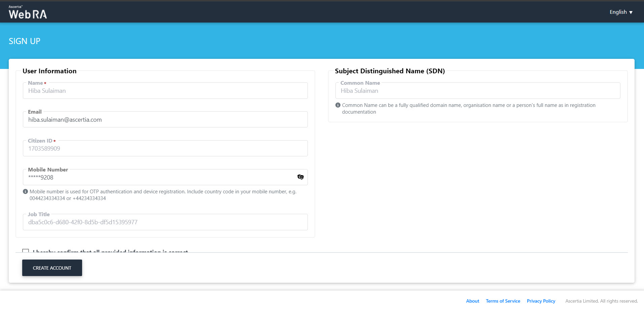Open the About link
This screenshot has height=311, width=644.
pyautogui.click(x=472, y=301)
